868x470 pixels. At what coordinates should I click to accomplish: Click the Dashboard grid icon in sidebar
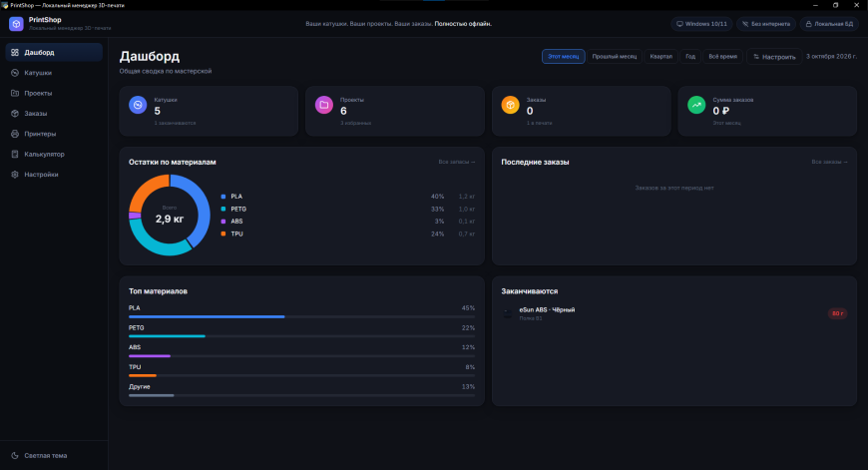[x=15, y=53]
